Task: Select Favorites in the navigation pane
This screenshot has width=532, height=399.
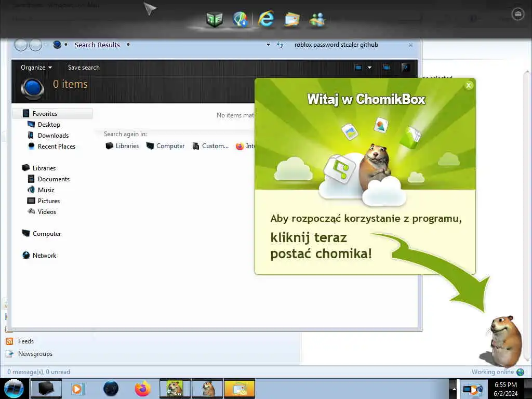Action: pos(53,113)
